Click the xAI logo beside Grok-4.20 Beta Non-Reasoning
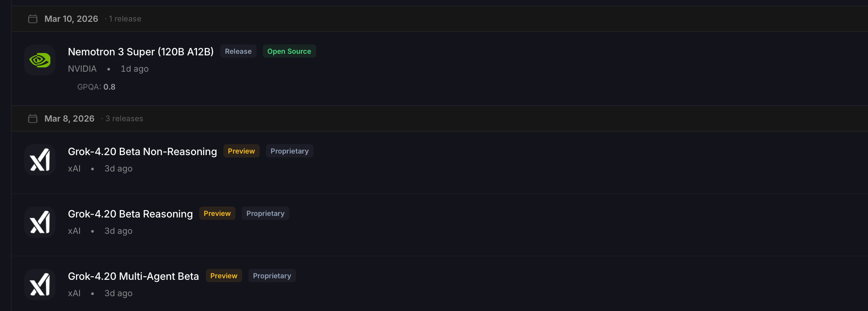868x311 pixels. [x=40, y=160]
